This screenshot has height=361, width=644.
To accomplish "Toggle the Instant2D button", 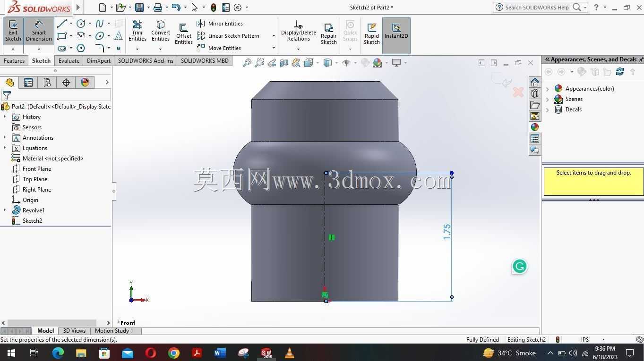I will point(396,35).
